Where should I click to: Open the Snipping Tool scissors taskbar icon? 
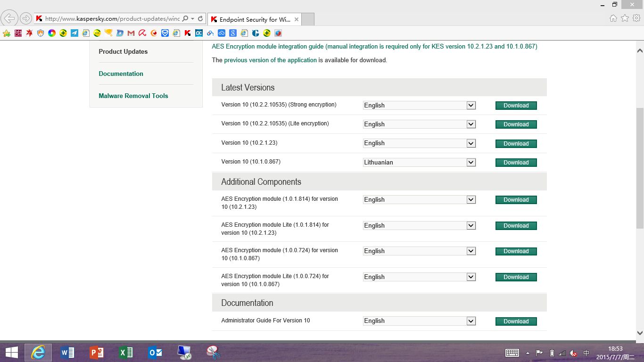[x=214, y=352]
